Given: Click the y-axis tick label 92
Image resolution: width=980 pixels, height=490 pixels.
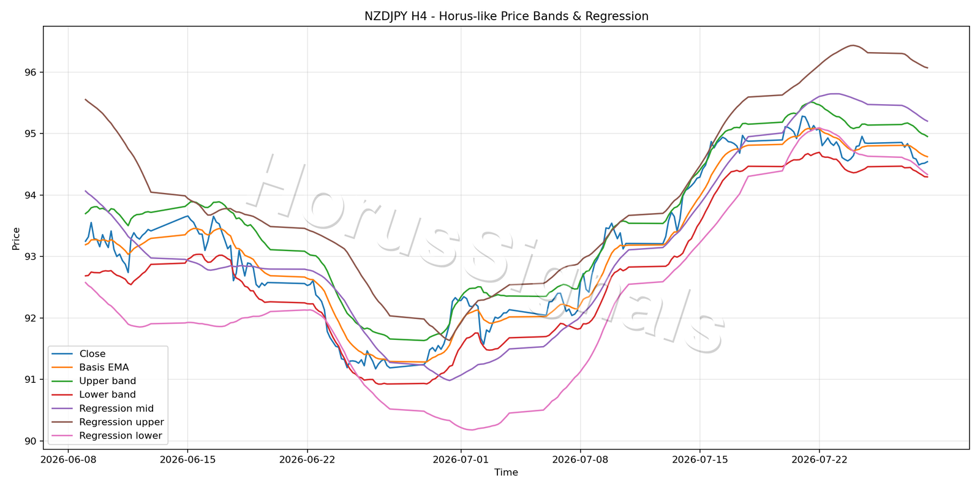Looking at the screenshot, I should tap(31, 318).
